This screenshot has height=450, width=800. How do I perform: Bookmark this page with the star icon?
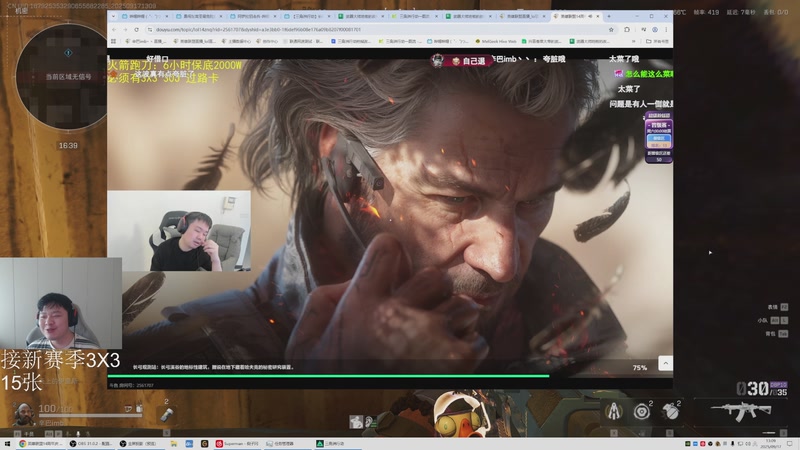(x=611, y=30)
